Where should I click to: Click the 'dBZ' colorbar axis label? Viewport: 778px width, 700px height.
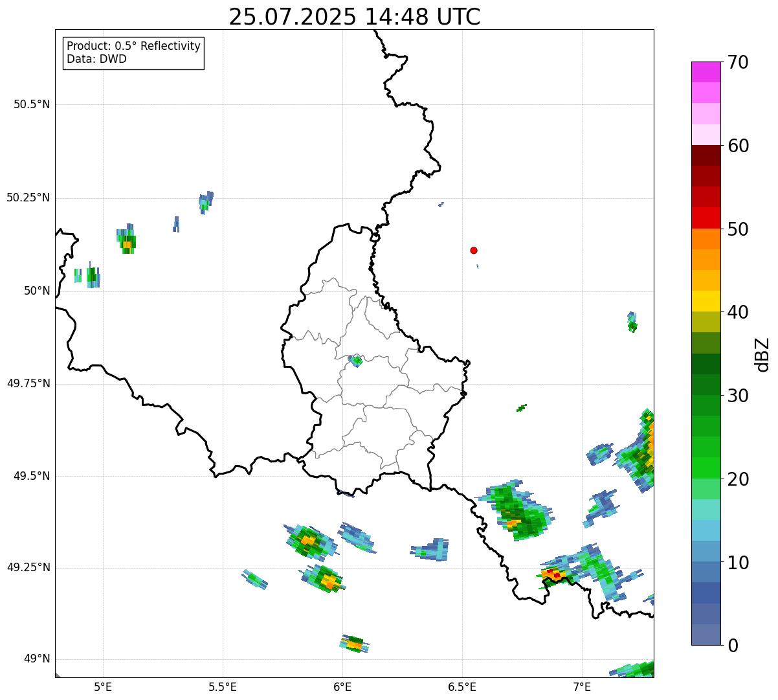[762, 354]
